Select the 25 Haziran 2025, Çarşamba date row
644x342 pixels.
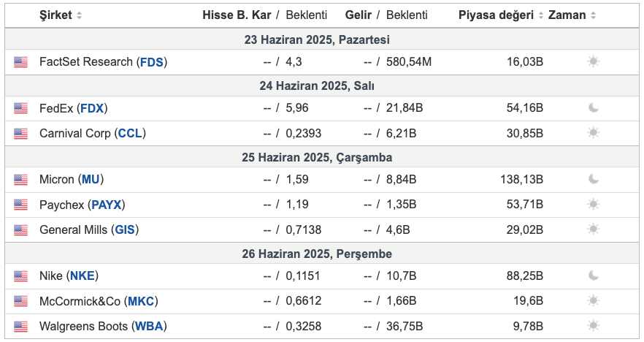coord(322,157)
